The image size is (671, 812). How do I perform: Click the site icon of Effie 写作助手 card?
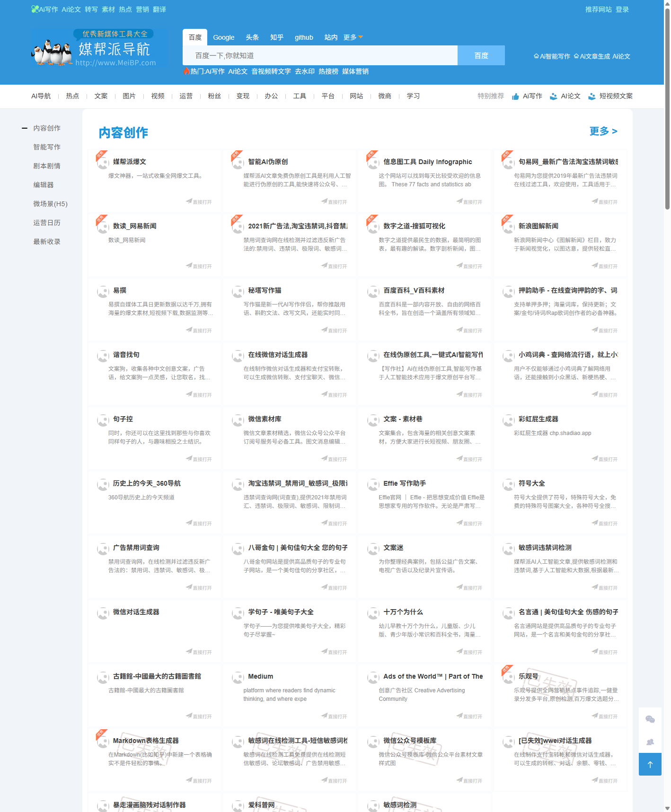pyautogui.click(x=373, y=484)
